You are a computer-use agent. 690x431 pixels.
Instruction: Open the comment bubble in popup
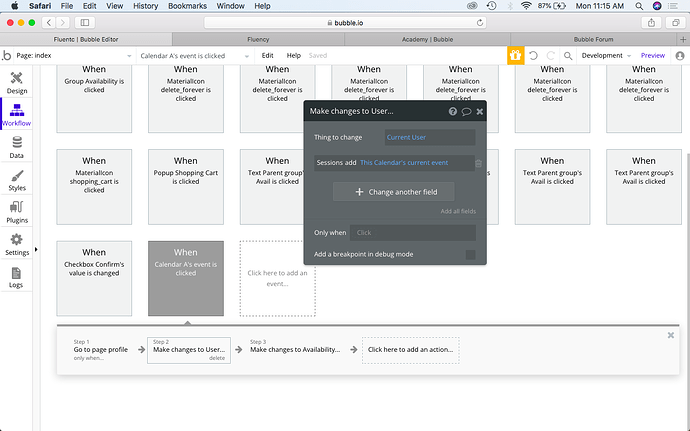click(x=466, y=111)
